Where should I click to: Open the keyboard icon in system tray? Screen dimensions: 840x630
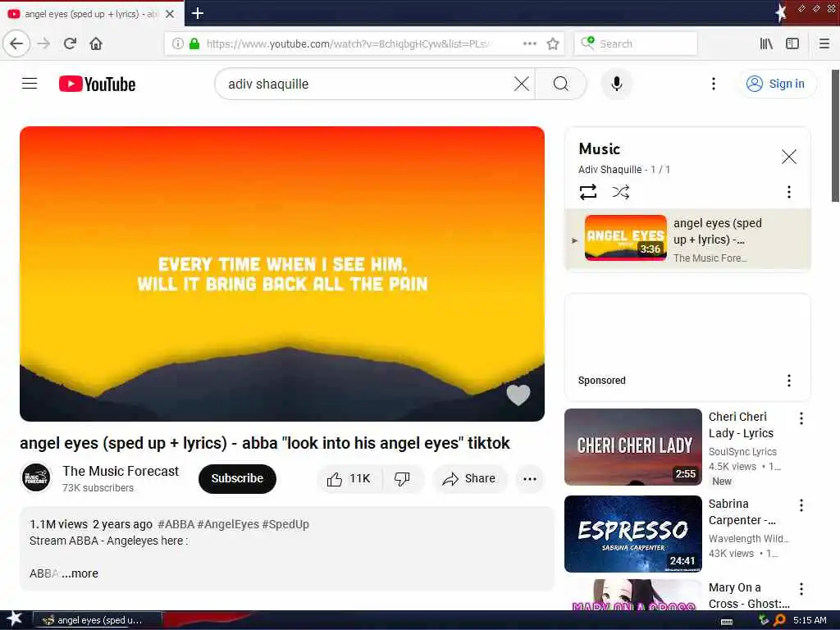(727, 620)
